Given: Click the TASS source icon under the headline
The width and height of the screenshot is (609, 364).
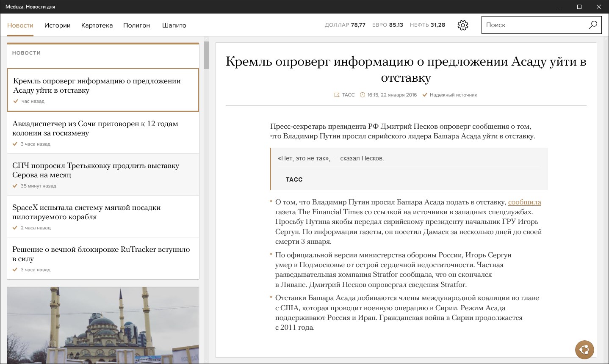Looking at the screenshot, I should pos(337,95).
